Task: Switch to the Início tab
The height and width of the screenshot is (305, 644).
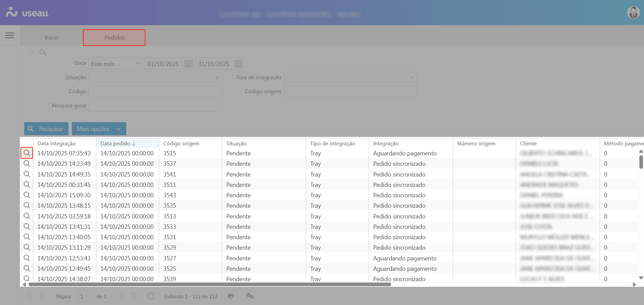Action: click(52, 38)
